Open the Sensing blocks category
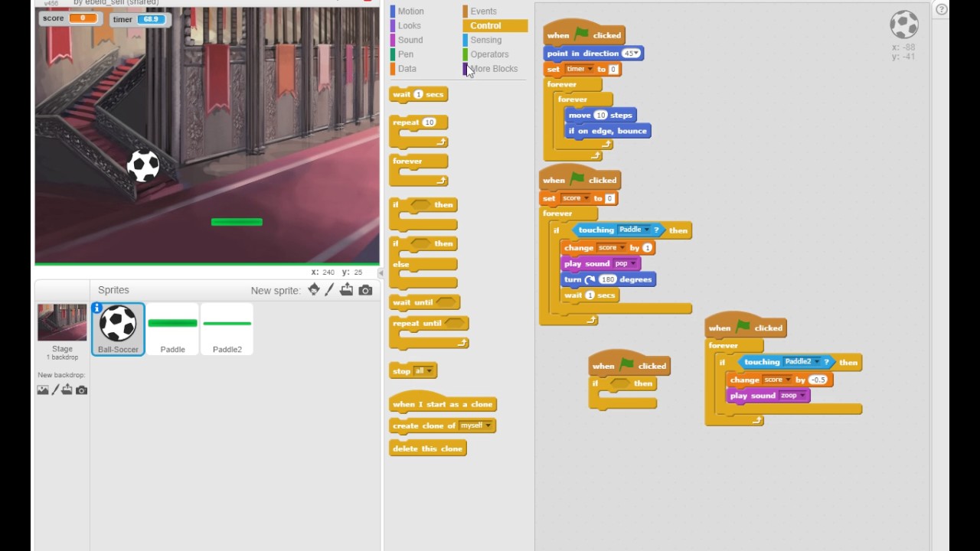Image resolution: width=980 pixels, height=551 pixels. [485, 40]
